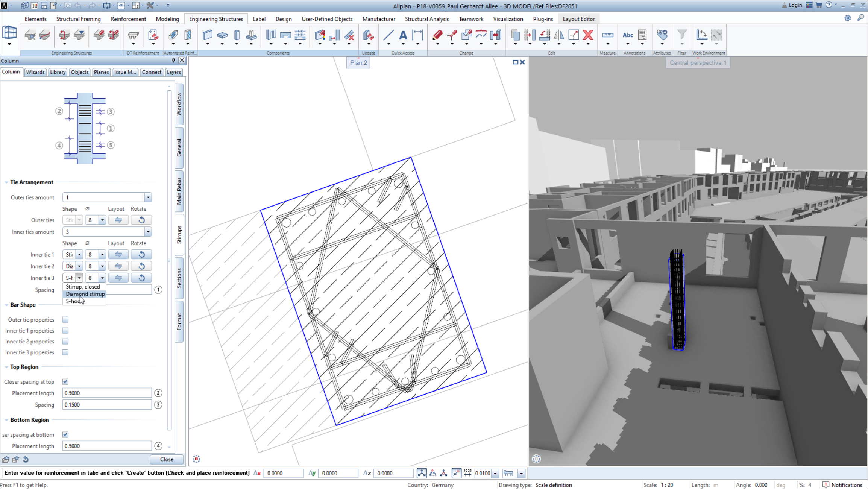The image size is (868, 489).
Task: Click the Top Region Spacing field
Action: [x=107, y=405]
